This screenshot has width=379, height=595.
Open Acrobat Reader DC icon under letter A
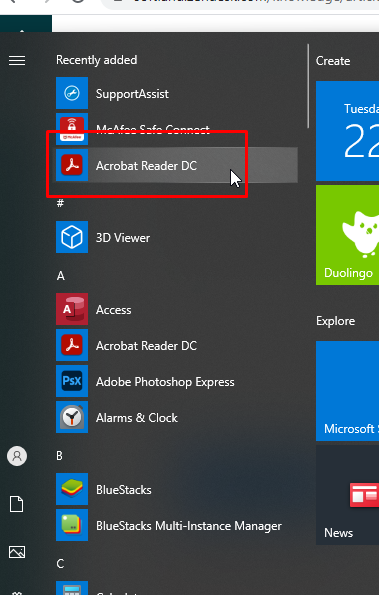pos(72,345)
